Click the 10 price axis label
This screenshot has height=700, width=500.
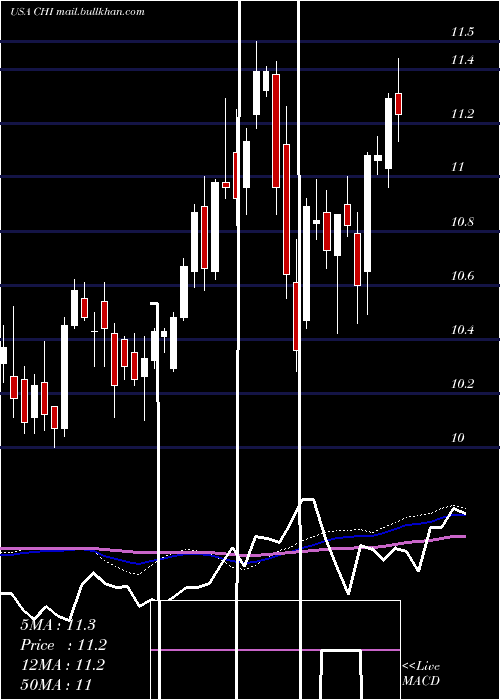tap(458, 438)
